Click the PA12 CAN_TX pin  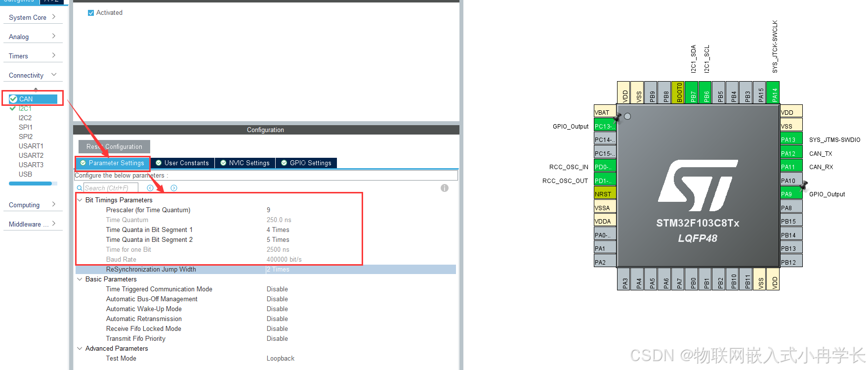791,153
